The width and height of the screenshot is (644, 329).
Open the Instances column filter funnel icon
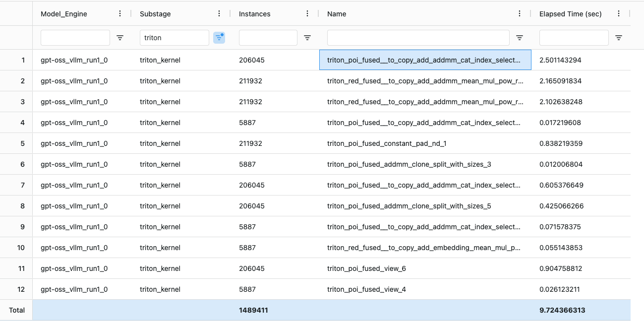click(x=307, y=37)
